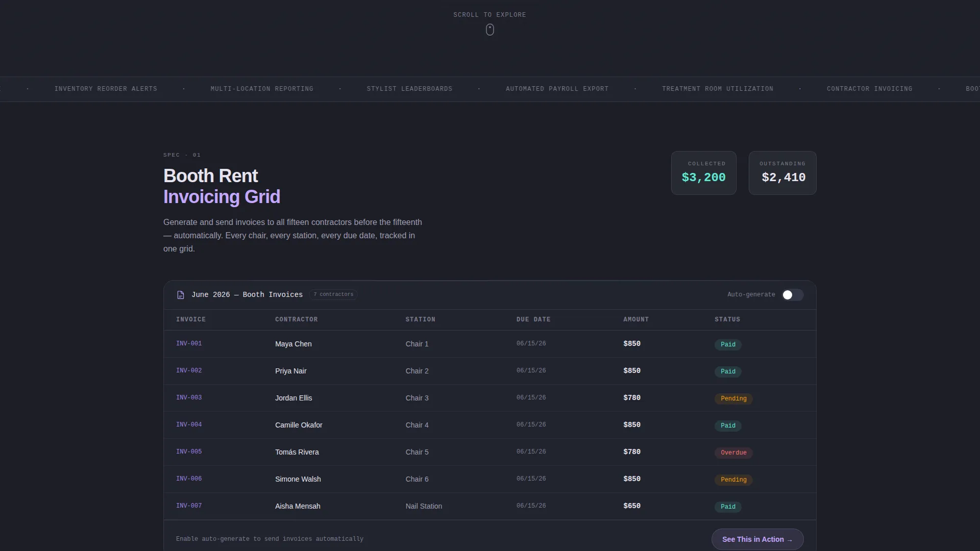
Task: Click the Chair 1 station cell
Action: (x=417, y=344)
